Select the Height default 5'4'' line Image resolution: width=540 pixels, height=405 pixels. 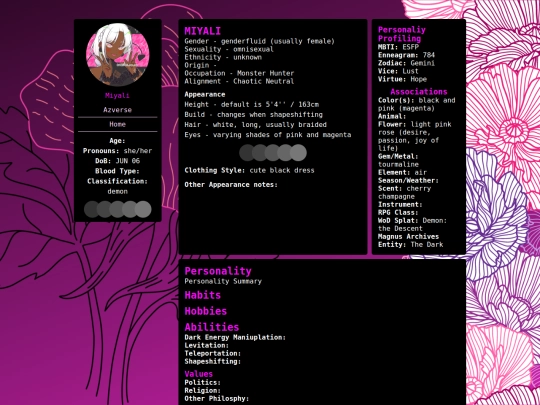click(252, 104)
